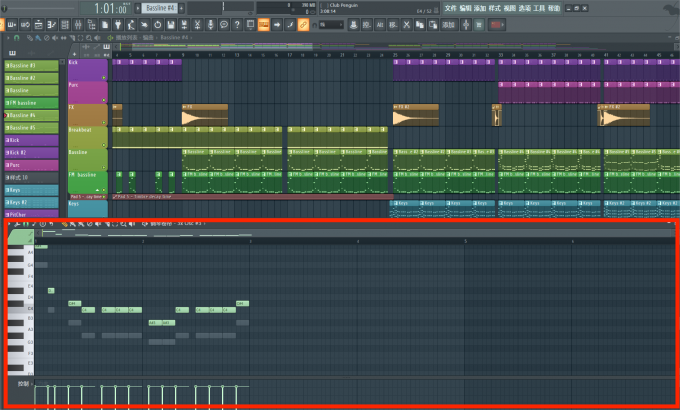Click the cut X icon in right toolbar
The width and height of the screenshot is (680, 410).
[x=406, y=25]
